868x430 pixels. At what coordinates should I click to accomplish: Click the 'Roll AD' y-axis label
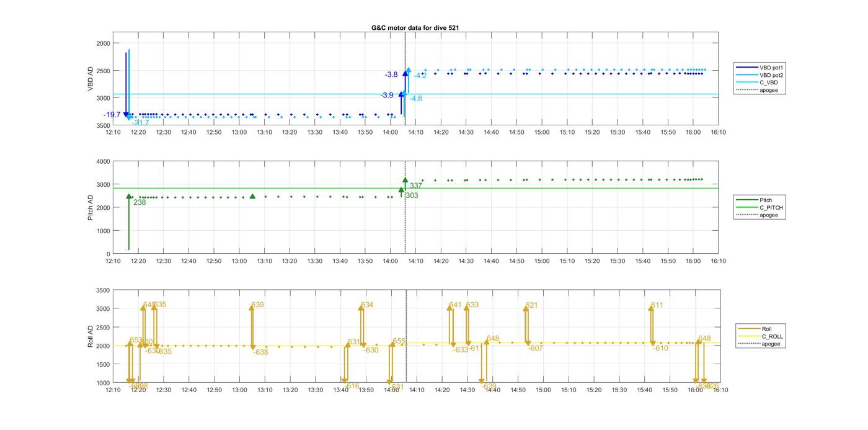pos(91,336)
